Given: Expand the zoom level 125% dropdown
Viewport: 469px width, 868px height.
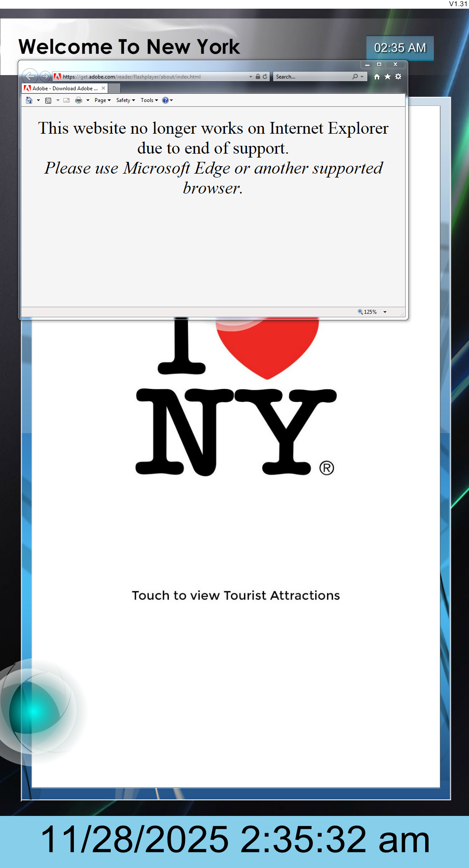Looking at the screenshot, I should click(x=385, y=312).
